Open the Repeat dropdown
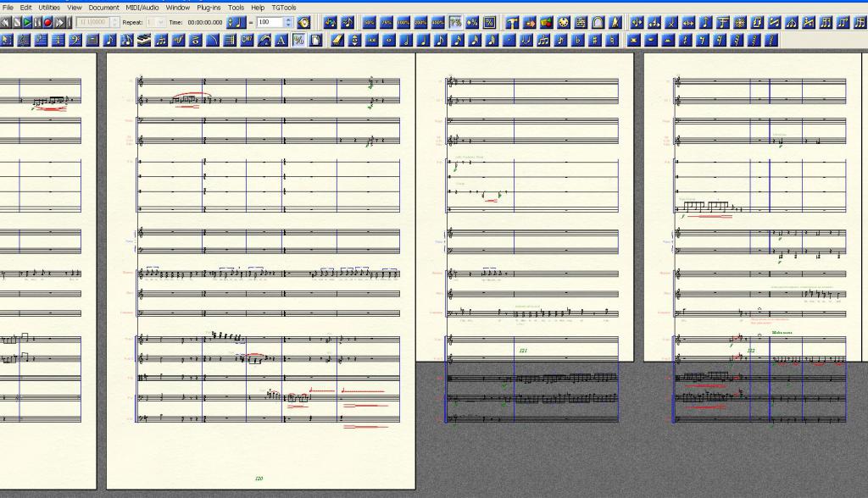The image size is (868, 498). tap(161, 22)
